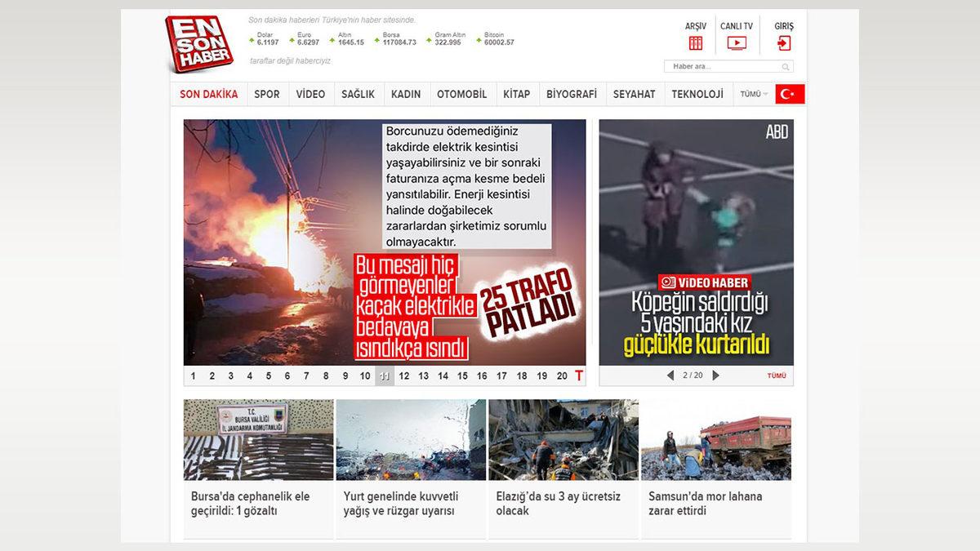This screenshot has width=980, height=551.
Task: Go to previous video with left arrow
Action: (x=670, y=375)
